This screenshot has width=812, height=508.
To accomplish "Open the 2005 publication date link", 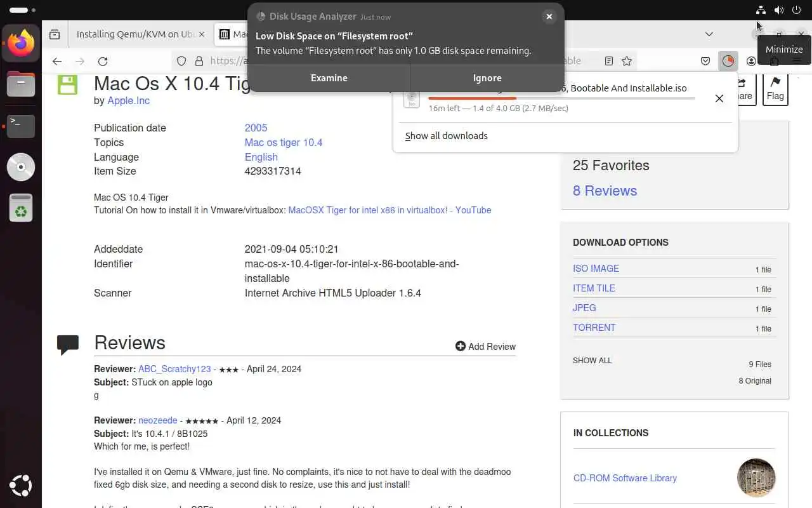I will pyautogui.click(x=256, y=128).
